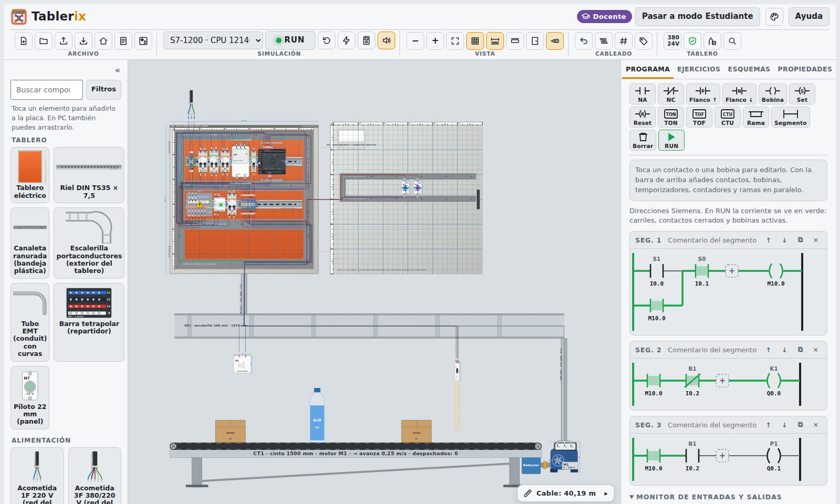Toggle the PLC RUN state button
This screenshot has height=504, width=840.
pos(290,40)
